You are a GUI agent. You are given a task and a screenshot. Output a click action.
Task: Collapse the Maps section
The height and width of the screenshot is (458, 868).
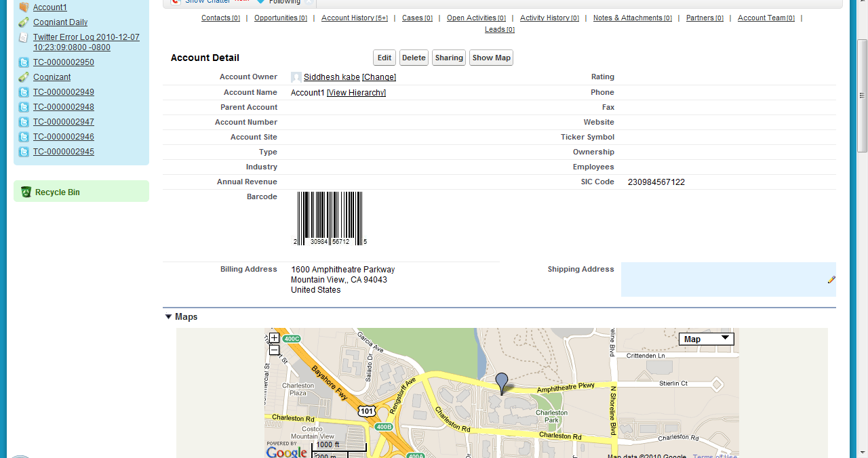[x=168, y=316]
